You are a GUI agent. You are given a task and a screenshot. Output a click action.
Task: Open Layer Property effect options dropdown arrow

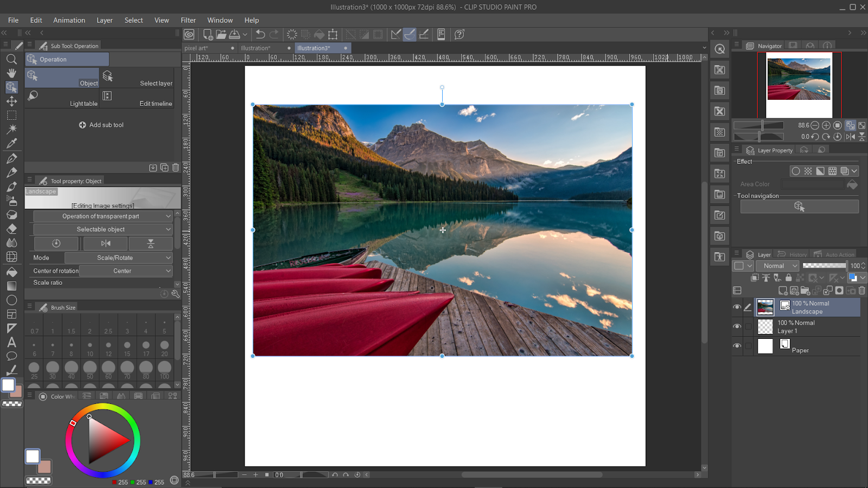tap(854, 171)
